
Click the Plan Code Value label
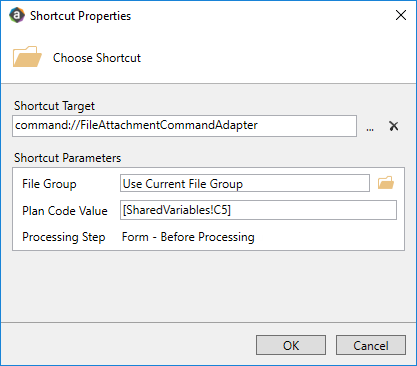click(65, 211)
